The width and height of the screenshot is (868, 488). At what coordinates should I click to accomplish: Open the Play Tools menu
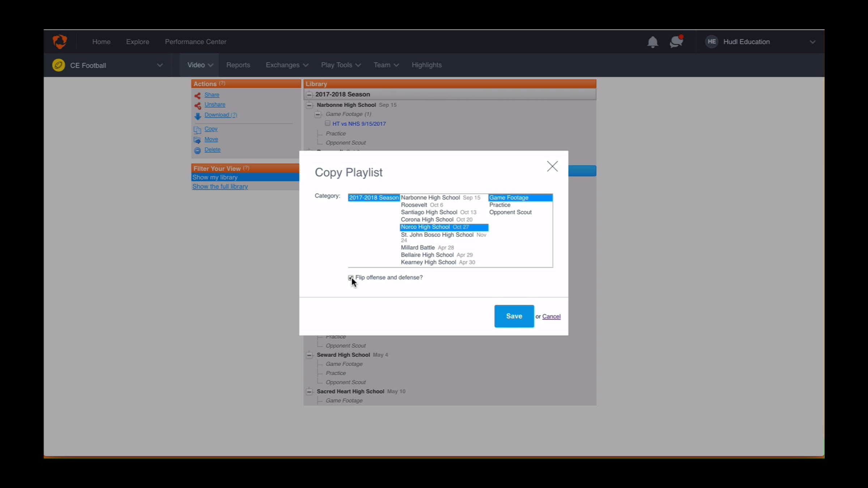pos(341,65)
